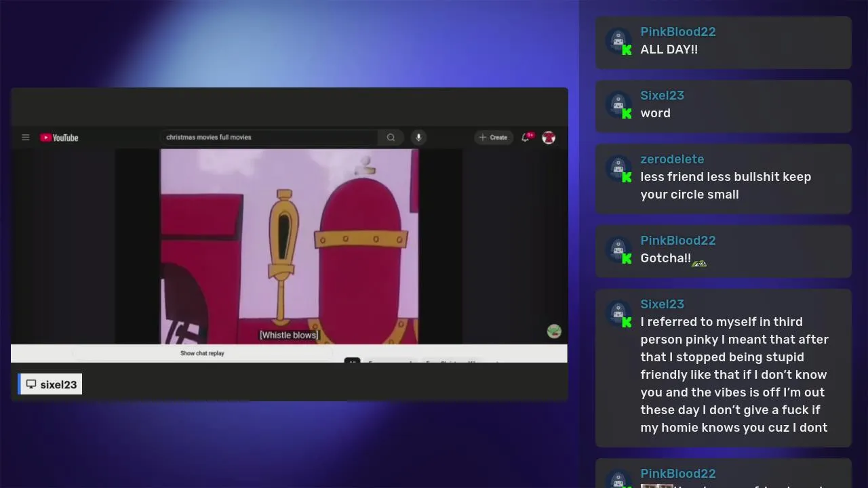Click avatar next to 'ALL DAY!!' message
The height and width of the screenshot is (488, 868).
click(x=618, y=41)
